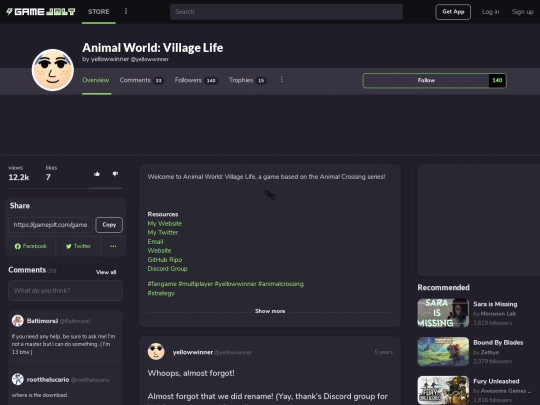Click the #strategy tag
The image size is (540, 405).
[161, 293]
